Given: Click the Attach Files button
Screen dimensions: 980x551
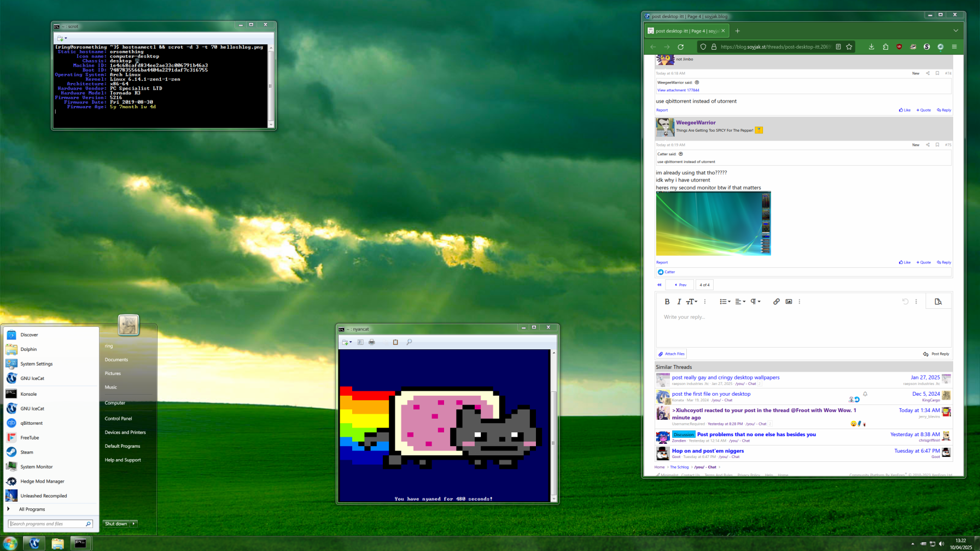Looking at the screenshot, I should (x=671, y=354).
